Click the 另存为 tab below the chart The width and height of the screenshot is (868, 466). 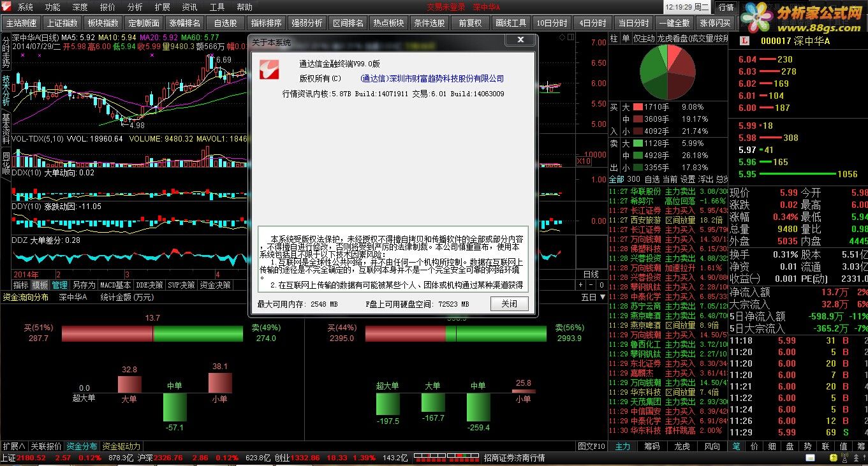click(84, 285)
